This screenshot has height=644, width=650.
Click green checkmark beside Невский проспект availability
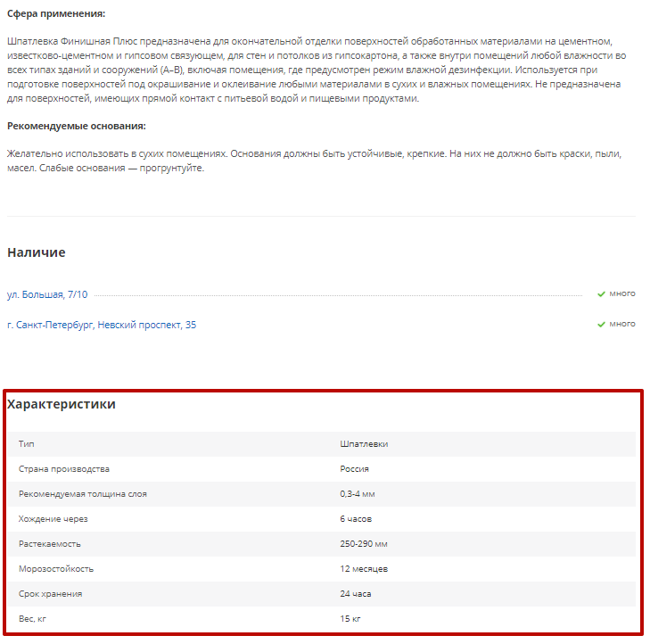pos(601,325)
